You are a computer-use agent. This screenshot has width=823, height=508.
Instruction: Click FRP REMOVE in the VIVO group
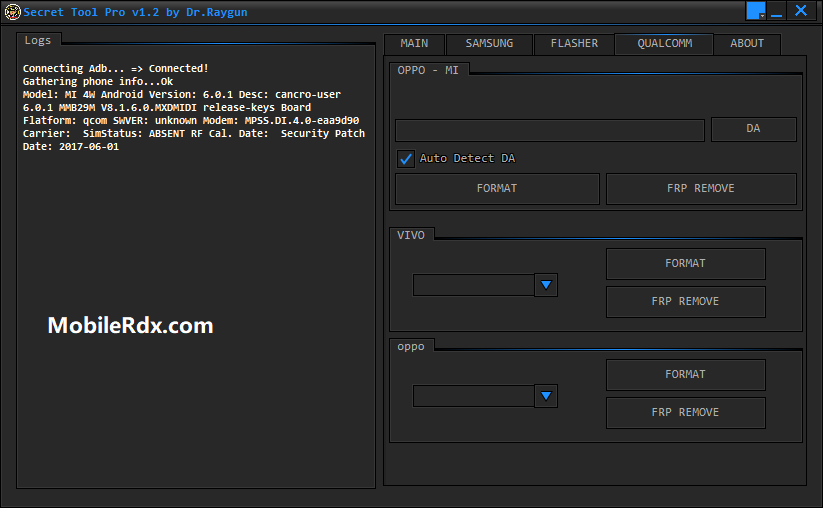coord(685,302)
